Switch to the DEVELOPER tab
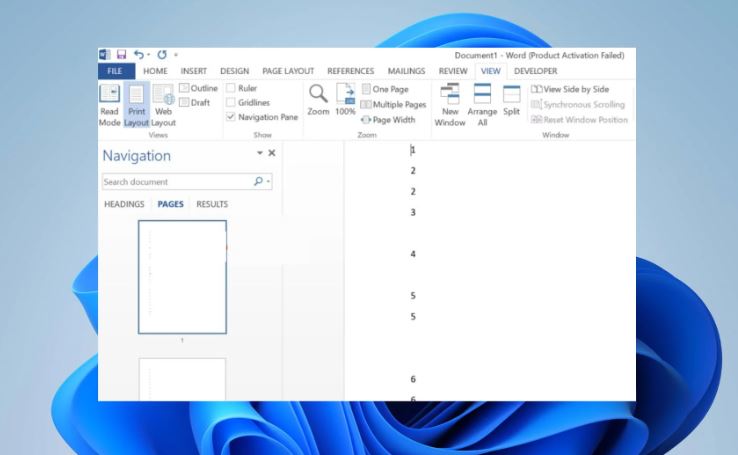 [536, 71]
